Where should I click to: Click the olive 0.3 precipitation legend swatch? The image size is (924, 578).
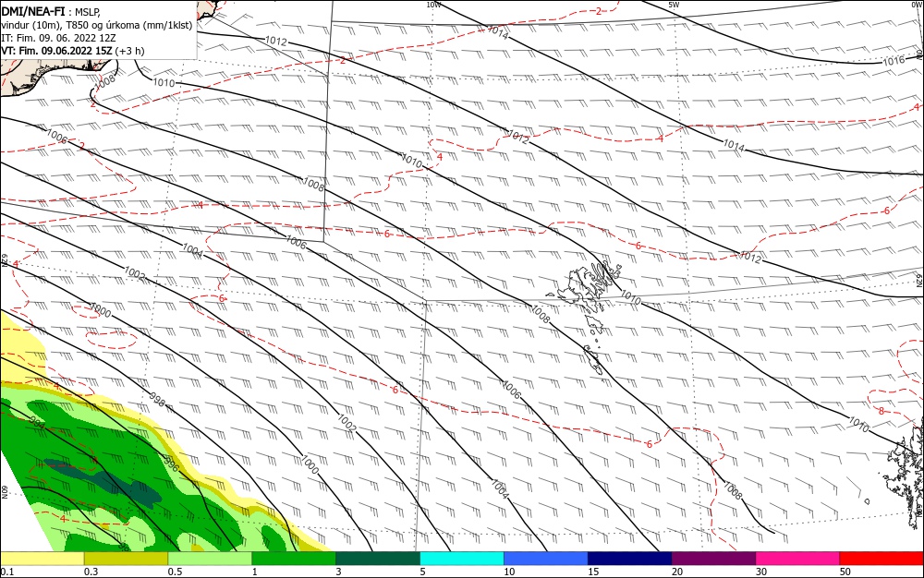click(126, 559)
